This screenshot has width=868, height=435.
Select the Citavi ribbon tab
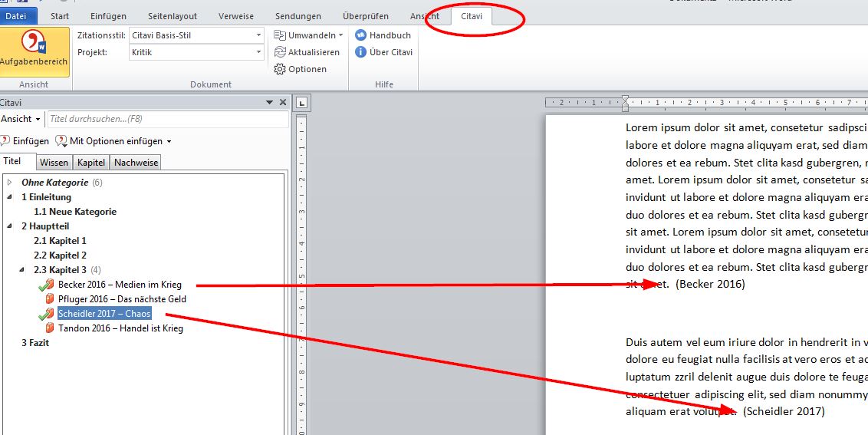coord(472,16)
